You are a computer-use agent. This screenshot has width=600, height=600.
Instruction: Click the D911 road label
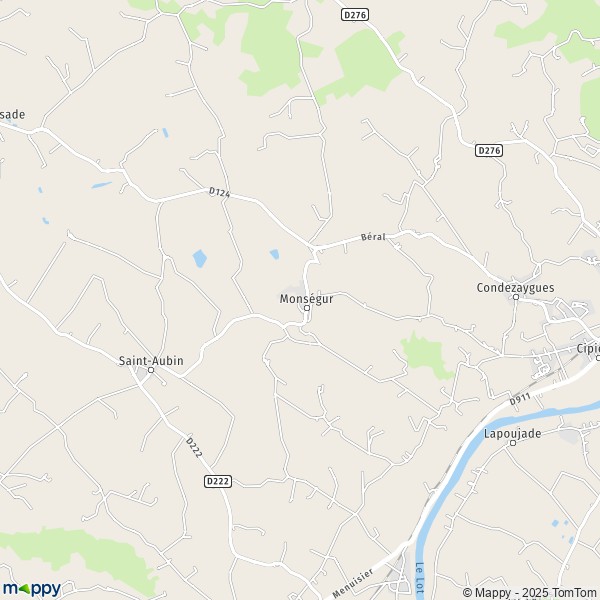coord(520,399)
